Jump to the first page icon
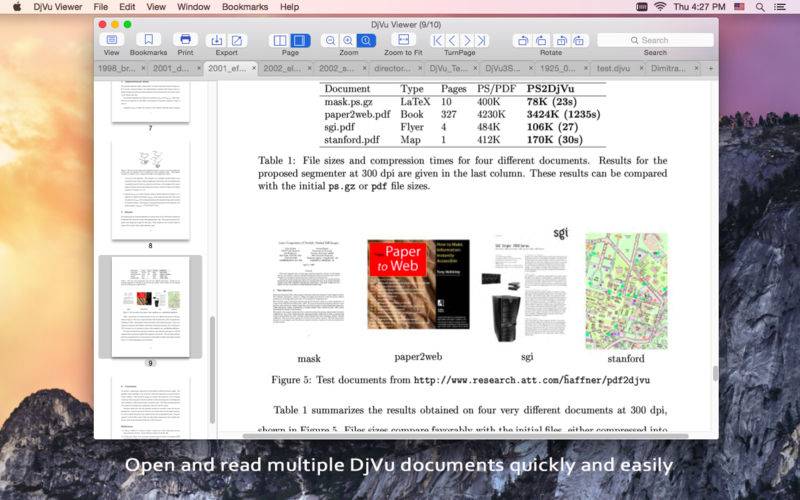 tap(437, 40)
